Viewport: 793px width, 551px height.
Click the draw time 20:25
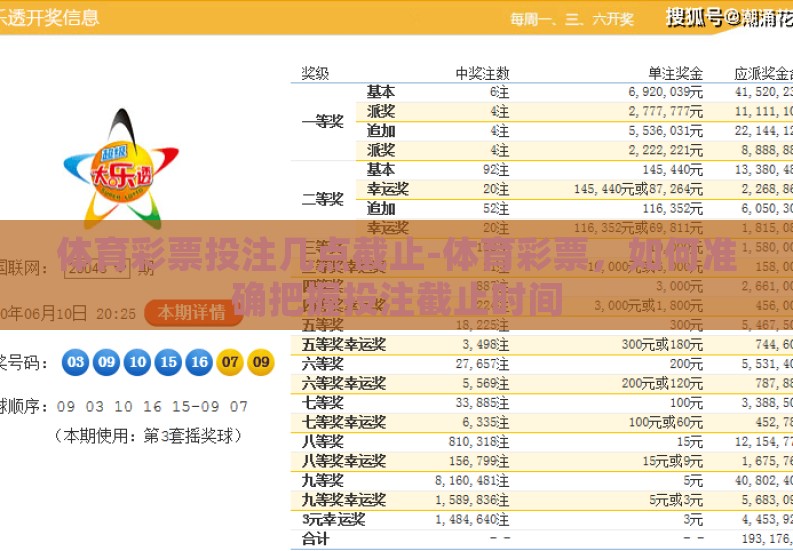[116, 314]
